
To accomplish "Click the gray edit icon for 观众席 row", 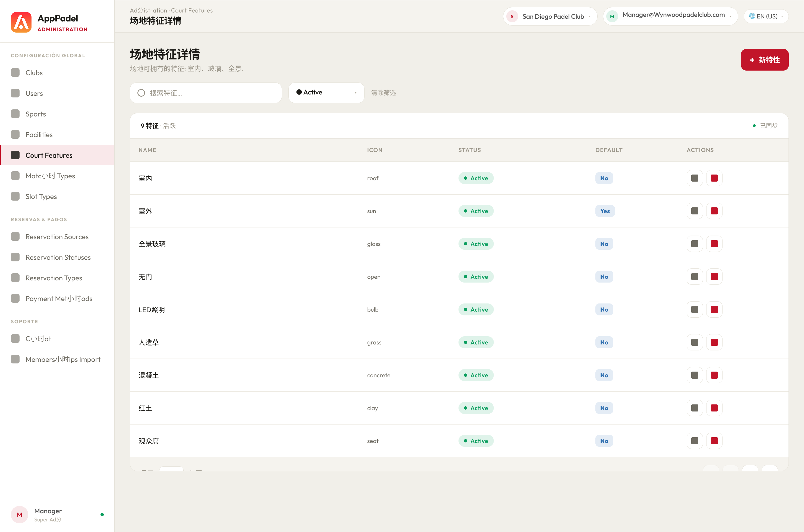I will pyautogui.click(x=695, y=441).
